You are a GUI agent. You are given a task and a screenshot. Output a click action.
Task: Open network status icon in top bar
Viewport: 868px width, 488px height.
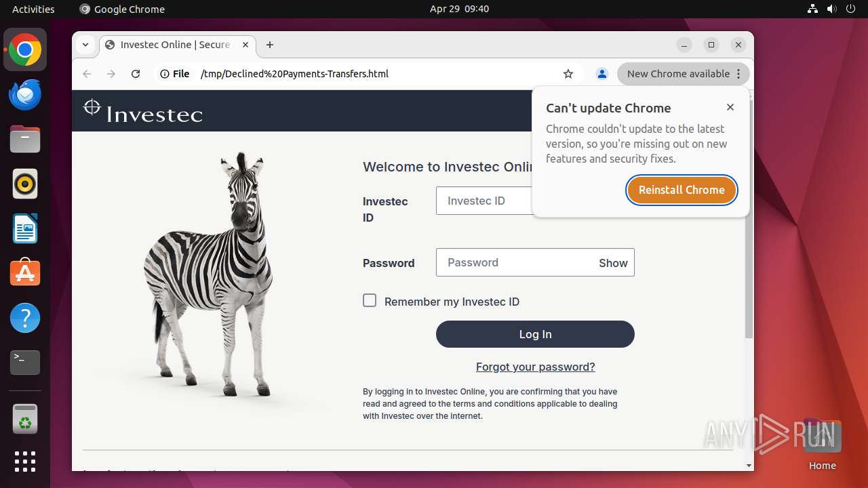point(813,9)
